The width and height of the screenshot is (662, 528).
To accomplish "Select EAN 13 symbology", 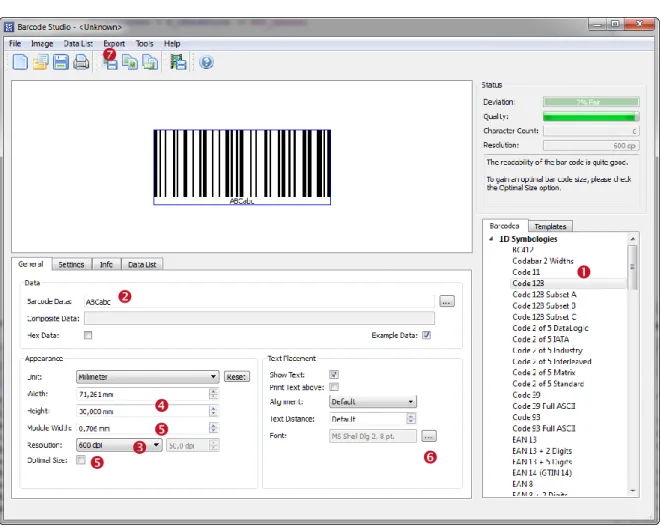I will (x=524, y=439).
